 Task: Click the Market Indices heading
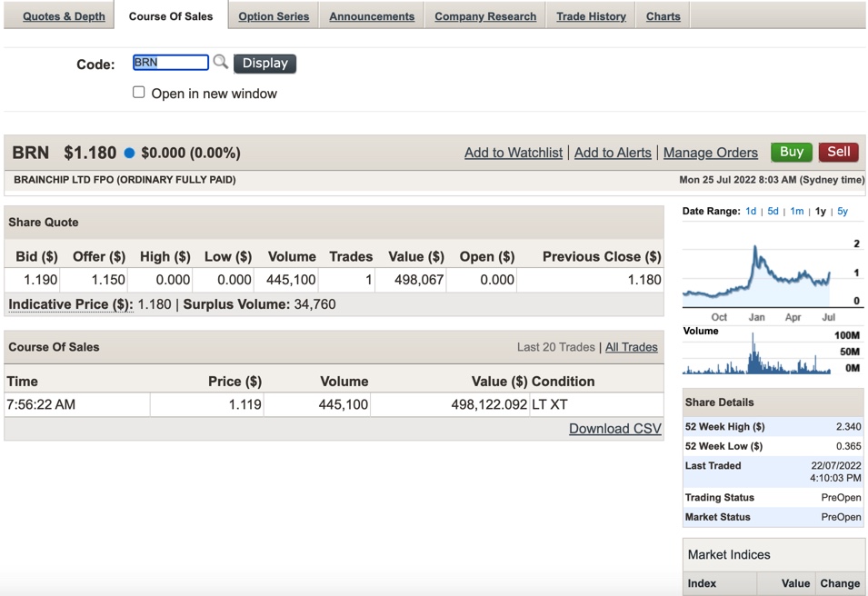pyautogui.click(x=729, y=554)
